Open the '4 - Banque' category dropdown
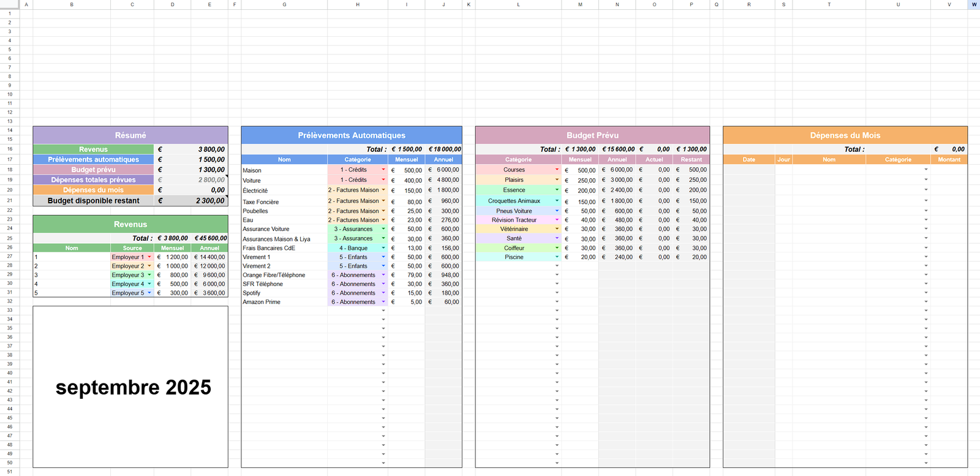The width and height of the screenshot is (980, 476). 383,248
